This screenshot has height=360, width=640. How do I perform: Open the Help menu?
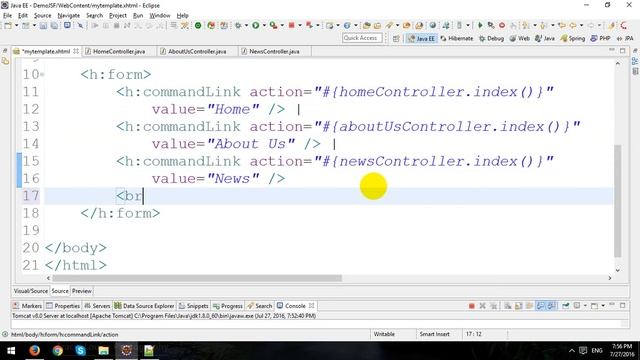pyautogui.click(x=182, y=16)
